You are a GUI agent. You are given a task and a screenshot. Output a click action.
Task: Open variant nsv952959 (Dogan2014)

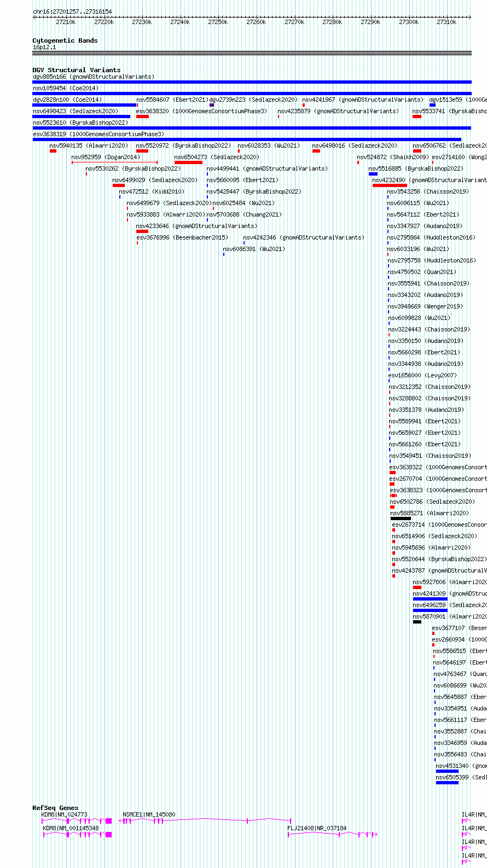106,157
